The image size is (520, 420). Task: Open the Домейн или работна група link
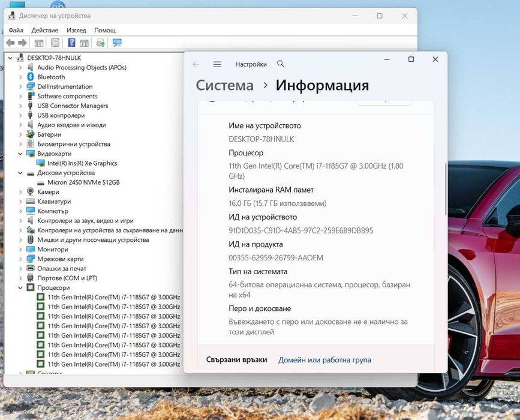click(324, 360)
